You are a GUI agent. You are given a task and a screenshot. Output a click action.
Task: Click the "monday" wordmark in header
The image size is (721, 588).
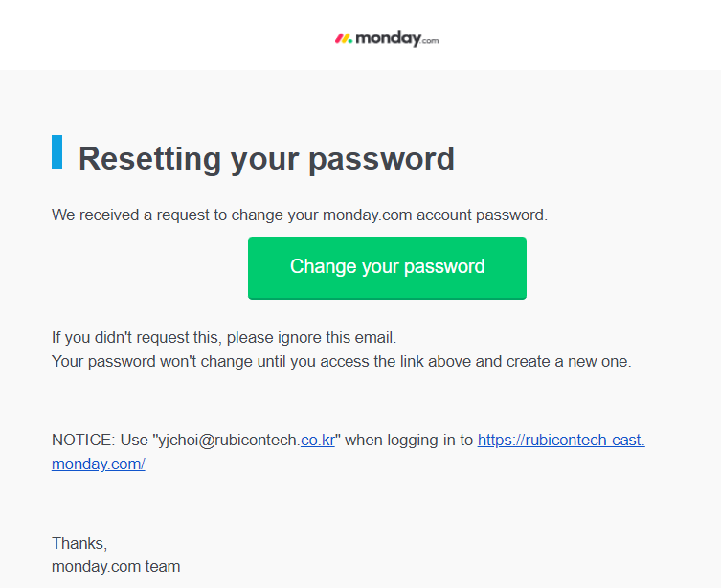click(388, 38)
